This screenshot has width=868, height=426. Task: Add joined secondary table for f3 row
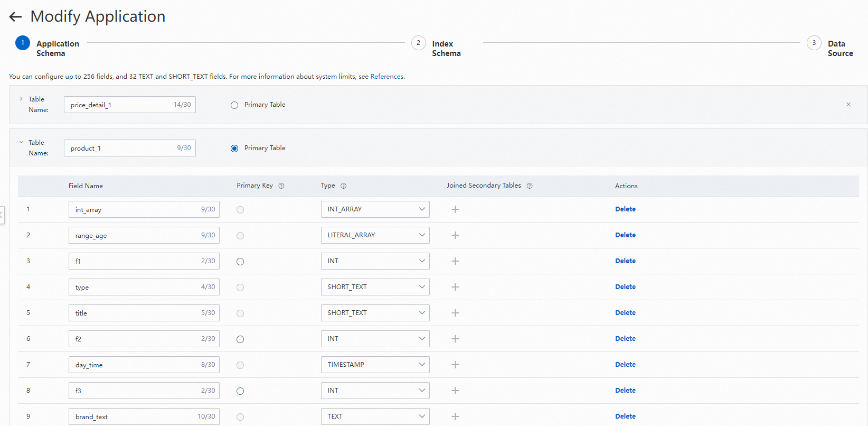click(455, 391)
